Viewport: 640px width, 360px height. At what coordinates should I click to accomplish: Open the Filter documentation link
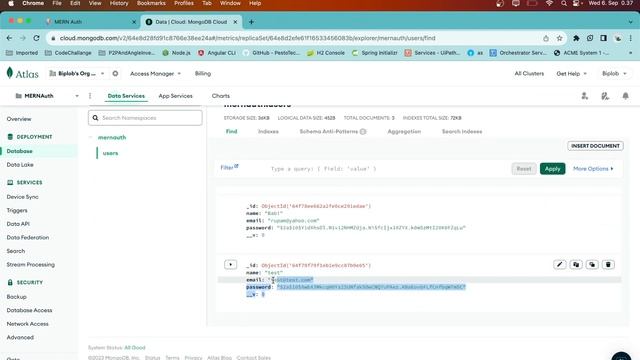(229, 167)
